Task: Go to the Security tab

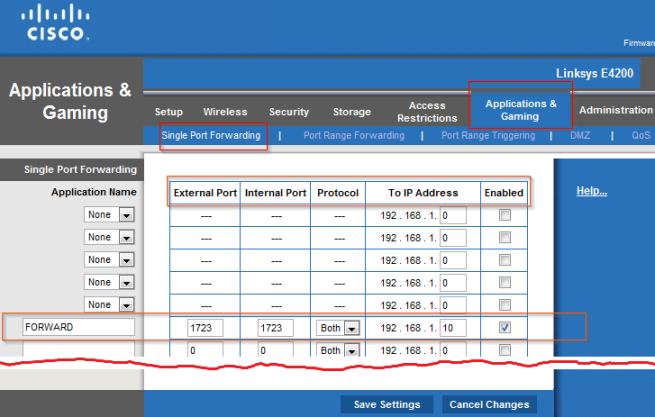Action: (289, 112)
